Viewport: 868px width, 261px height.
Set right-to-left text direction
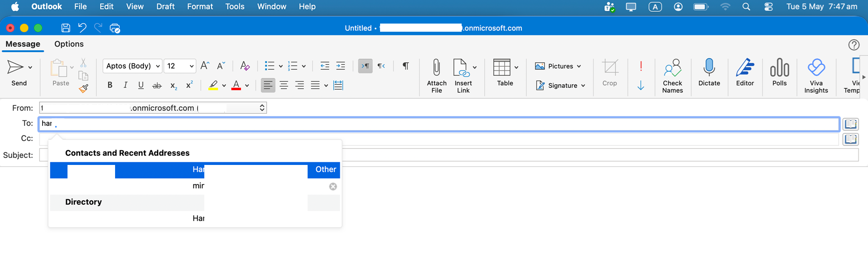click(381, 66)
